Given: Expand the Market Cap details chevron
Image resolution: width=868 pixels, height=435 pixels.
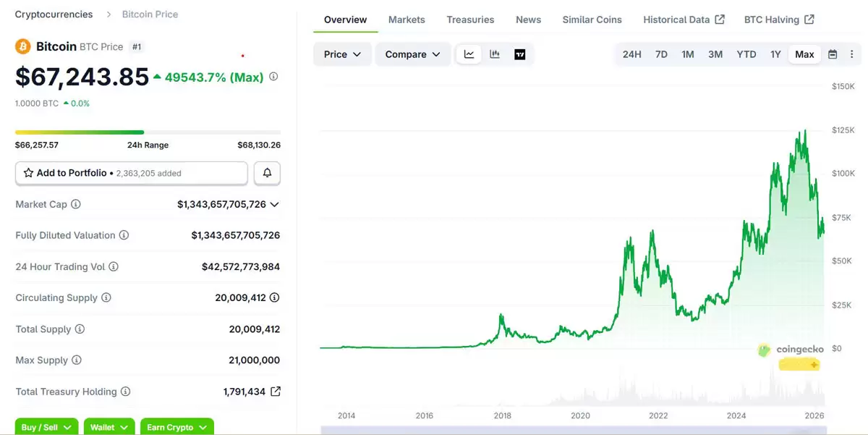Looking at the screenshot, I should [x=275, y=205].
